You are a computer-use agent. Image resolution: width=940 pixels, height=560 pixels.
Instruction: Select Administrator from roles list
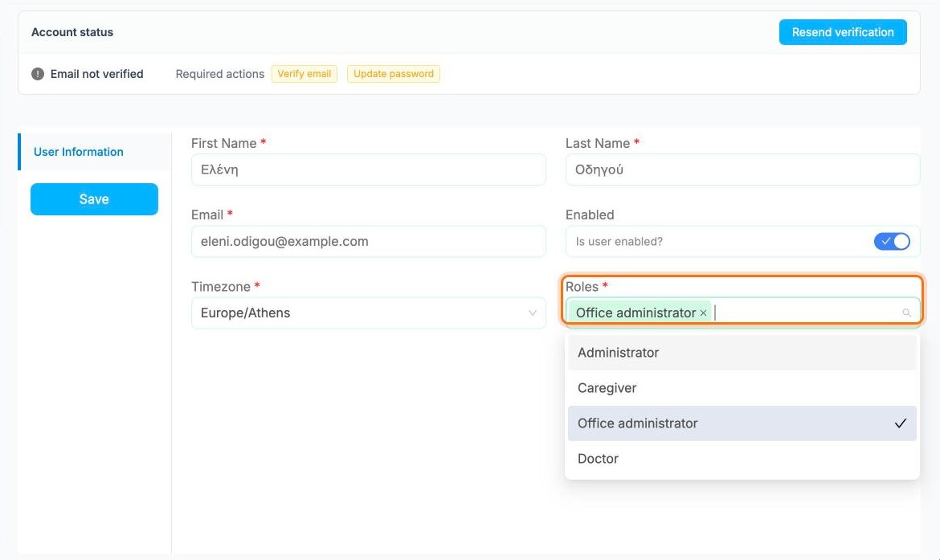pyautogui.click(x=742, y=353)
